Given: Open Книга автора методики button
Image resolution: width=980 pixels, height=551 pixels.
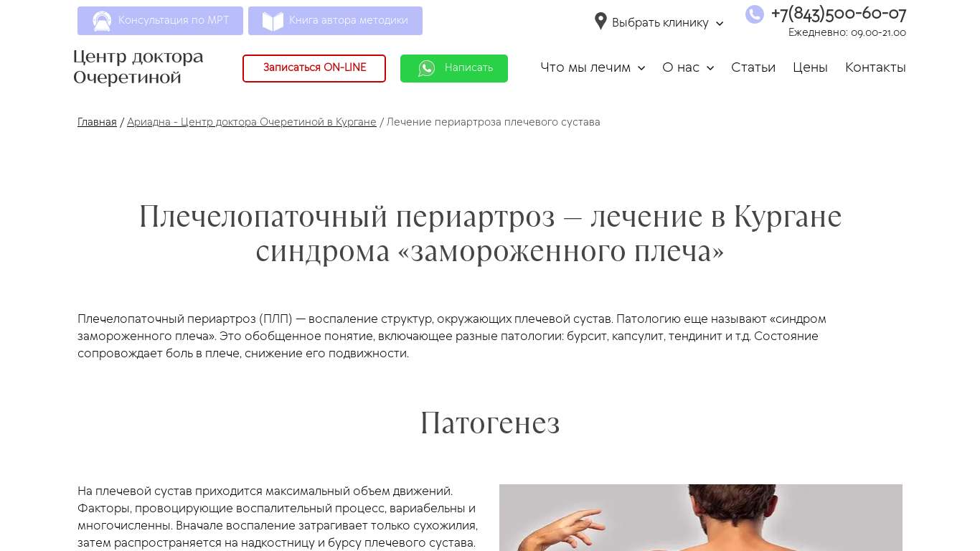Looking at the screenshot, I should pos(335,21).
